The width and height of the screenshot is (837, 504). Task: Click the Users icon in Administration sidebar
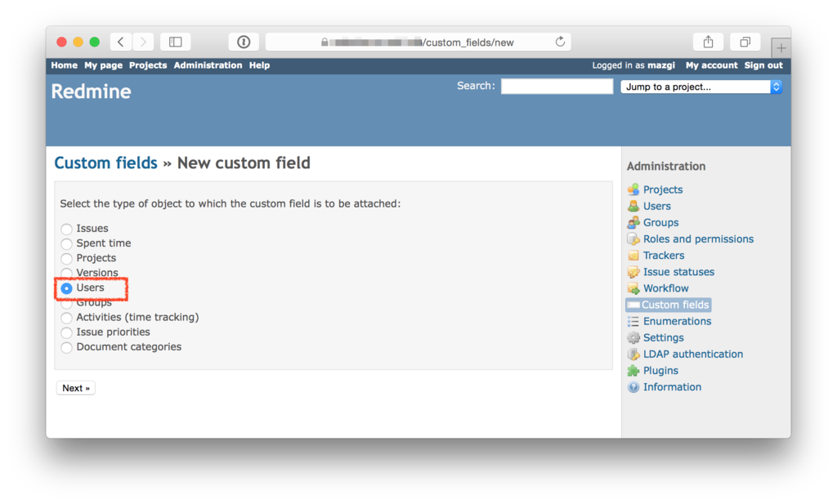point(633,207)
